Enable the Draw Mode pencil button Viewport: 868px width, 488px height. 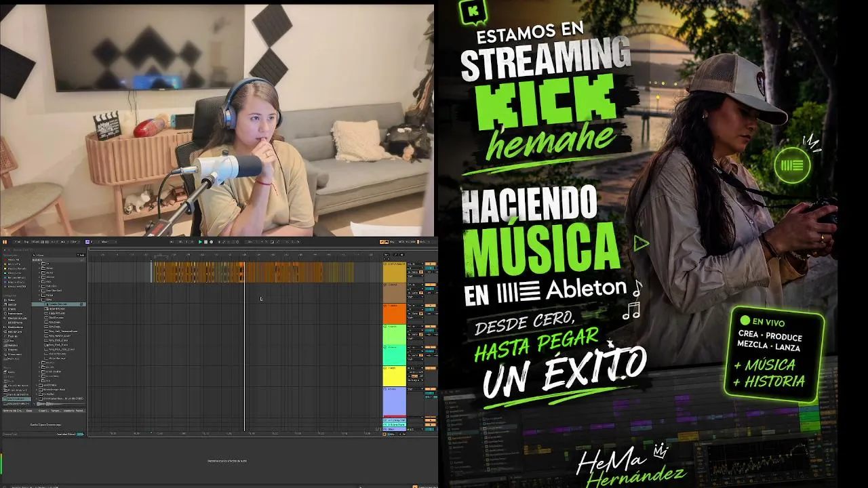(382, 241)
